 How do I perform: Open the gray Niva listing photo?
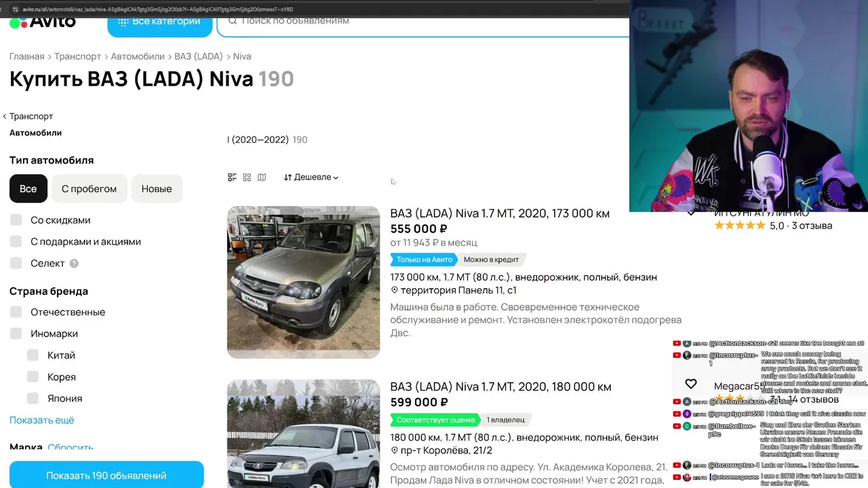pyautogui.click(x=303, y=282)
